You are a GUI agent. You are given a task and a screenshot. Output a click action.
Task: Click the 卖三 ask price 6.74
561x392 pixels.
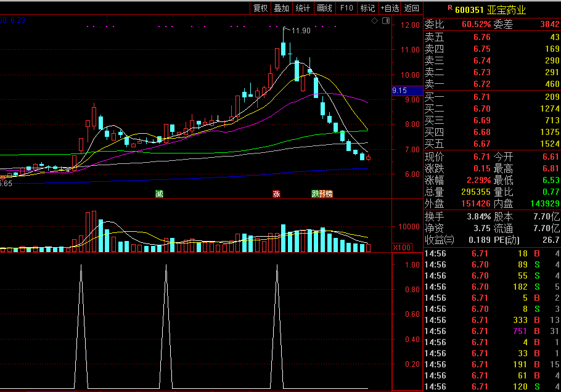tap(482, 61)
